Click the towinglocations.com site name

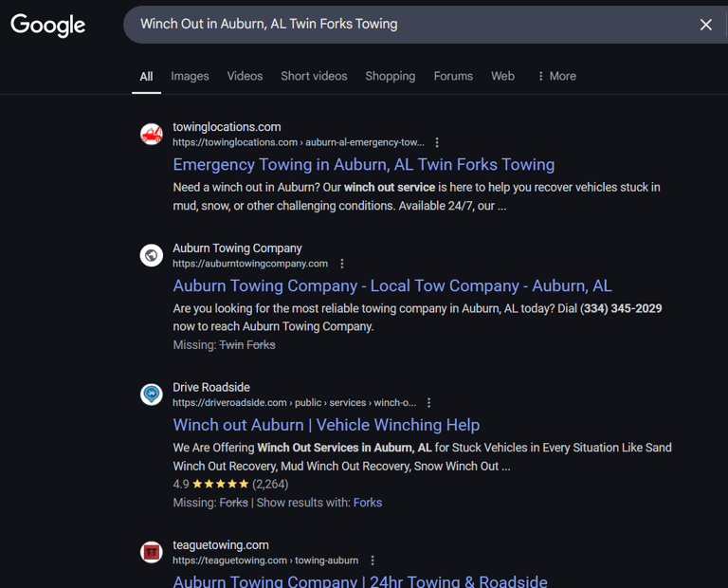(227, 127)
